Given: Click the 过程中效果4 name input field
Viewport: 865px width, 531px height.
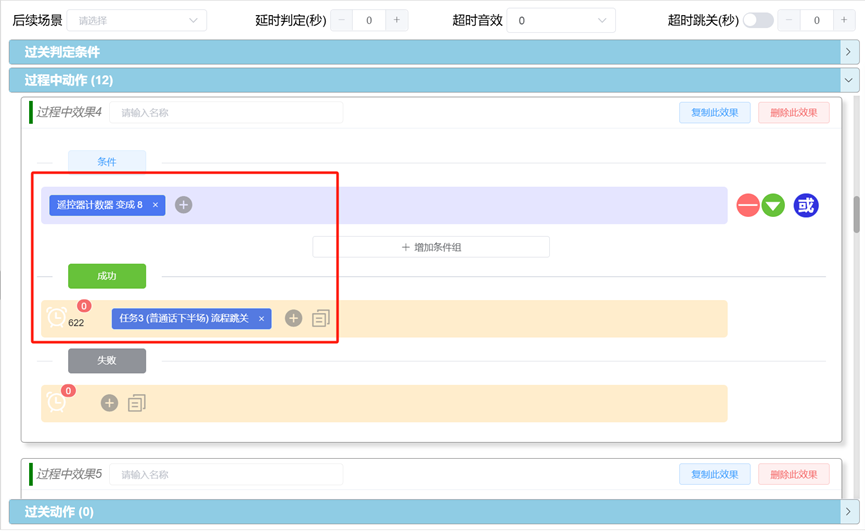Looking at the screenshot, I should pyautogui.click(x=226, y=113).
